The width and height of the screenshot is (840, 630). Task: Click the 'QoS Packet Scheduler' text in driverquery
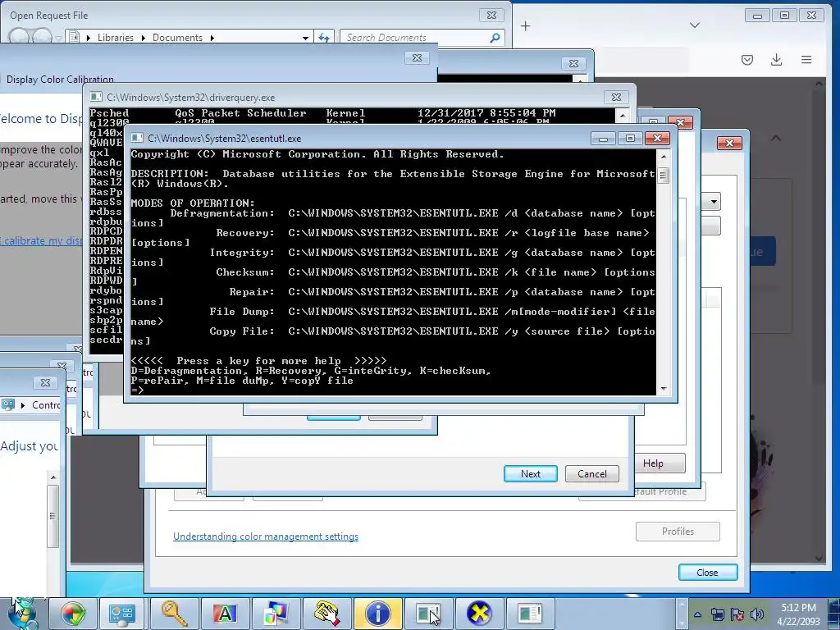pos(240,113)
